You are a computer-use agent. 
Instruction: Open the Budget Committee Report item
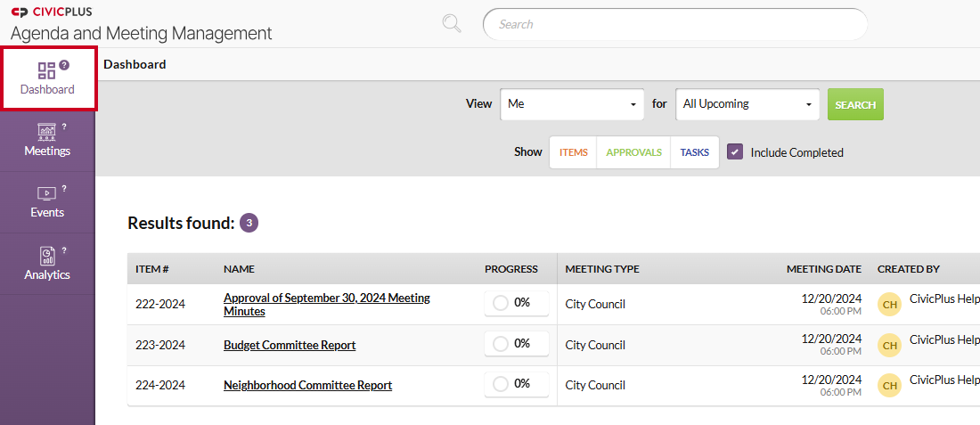290,345
